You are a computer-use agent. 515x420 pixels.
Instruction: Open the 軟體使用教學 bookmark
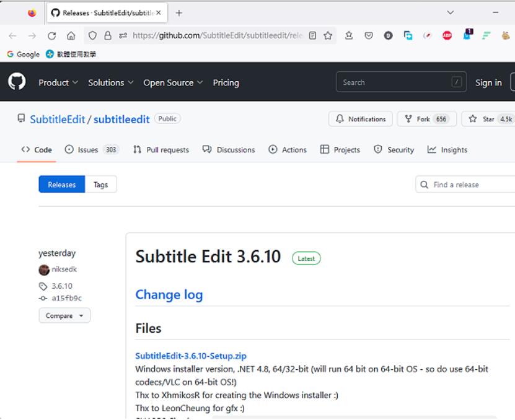click(x=71, y=54)
